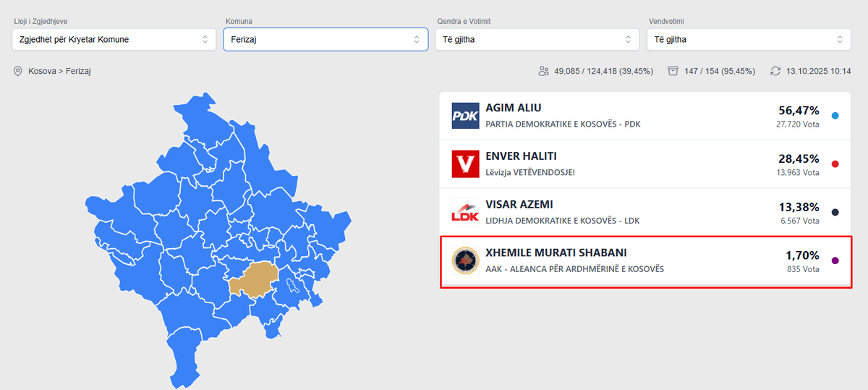This screenshot has height=390, width=868.
Task: Click the AAK round emblem logo
Action: click(x=465, y=260)
